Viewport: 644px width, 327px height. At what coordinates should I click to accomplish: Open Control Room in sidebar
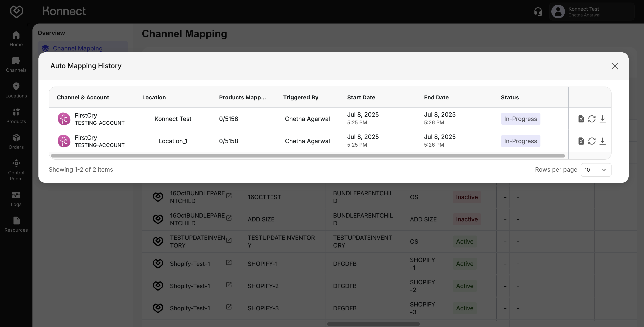click(x=16, y=170)
